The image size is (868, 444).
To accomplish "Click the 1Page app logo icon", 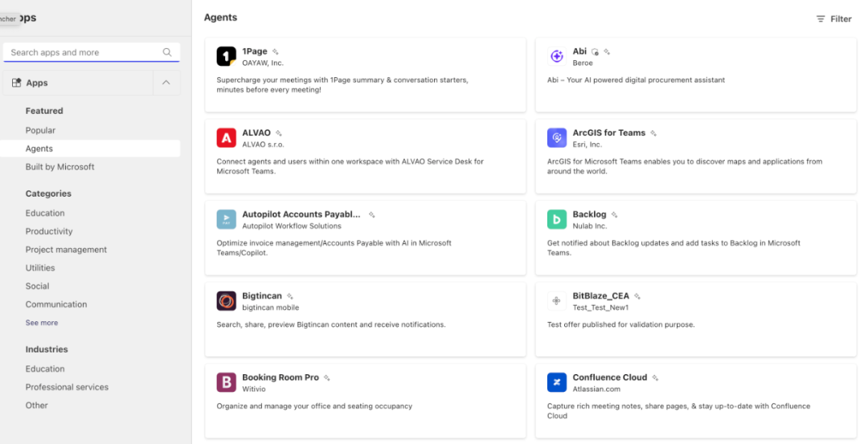I will point(226,56).
